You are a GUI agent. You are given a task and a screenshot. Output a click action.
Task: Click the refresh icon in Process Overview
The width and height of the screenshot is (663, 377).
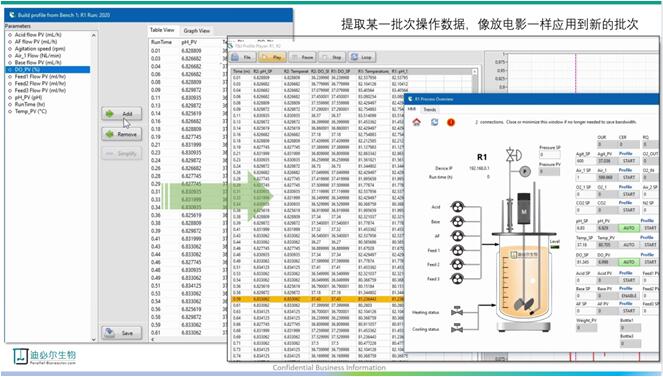coord(434,122)
